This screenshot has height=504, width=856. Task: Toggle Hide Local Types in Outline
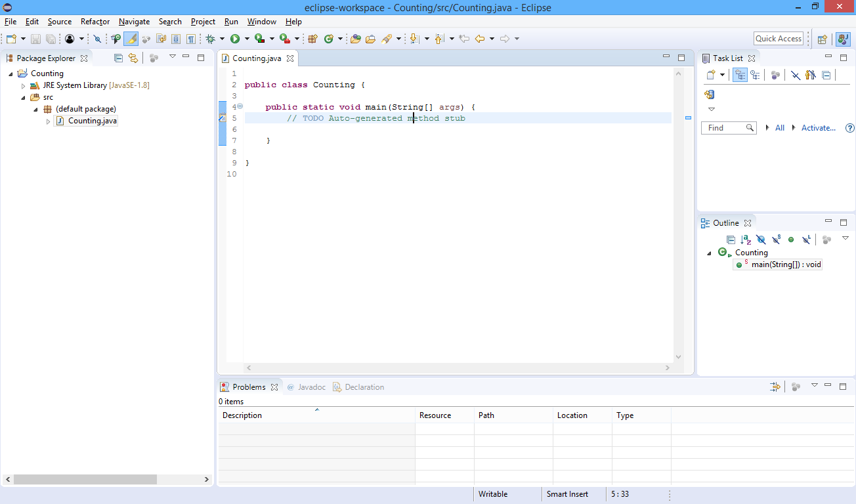[x=806, y=240]
